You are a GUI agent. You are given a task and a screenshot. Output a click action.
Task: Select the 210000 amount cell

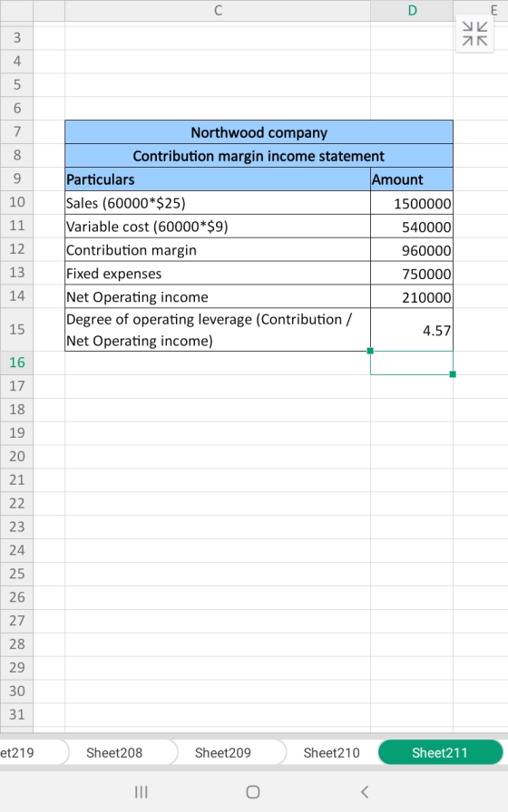pos(412,296)
